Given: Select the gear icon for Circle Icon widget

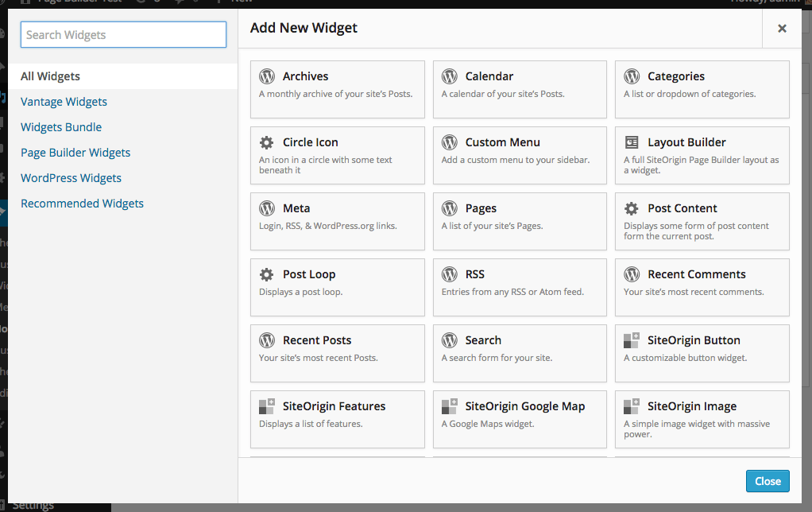Looking at the screenshot, I should pyautogui.click(x=267, y=142).
